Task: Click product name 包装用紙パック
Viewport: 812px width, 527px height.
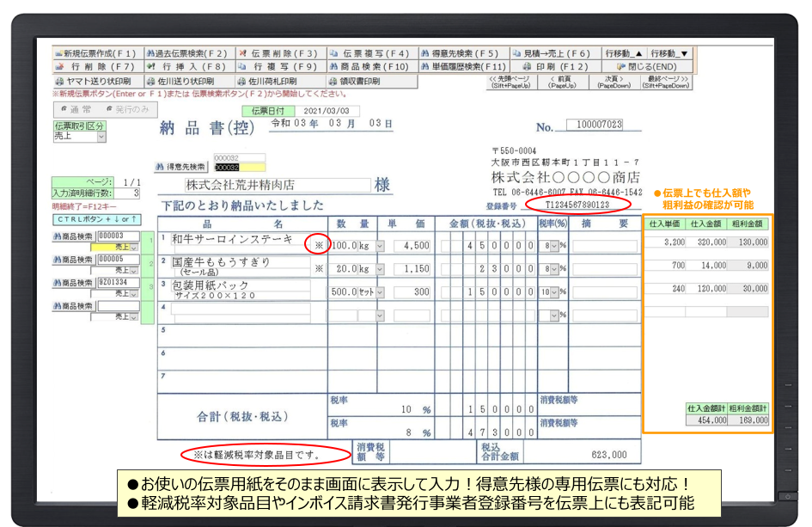Action: [210, 285]
